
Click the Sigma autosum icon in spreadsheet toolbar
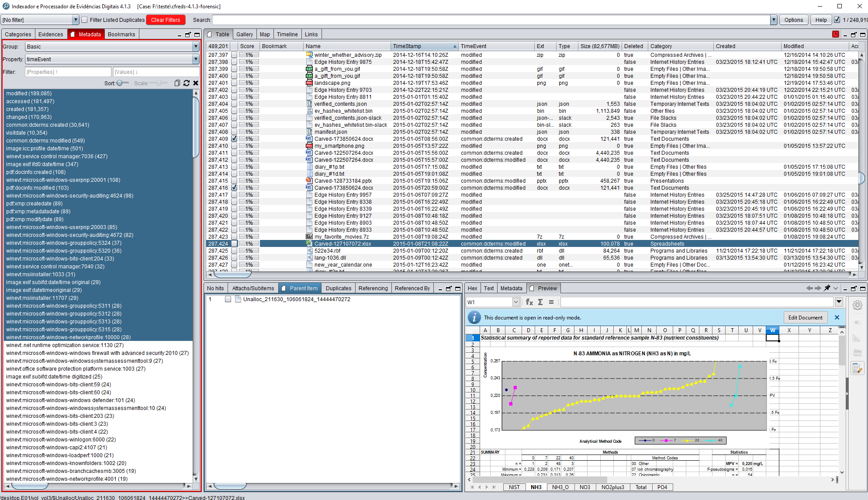point(541,302)
